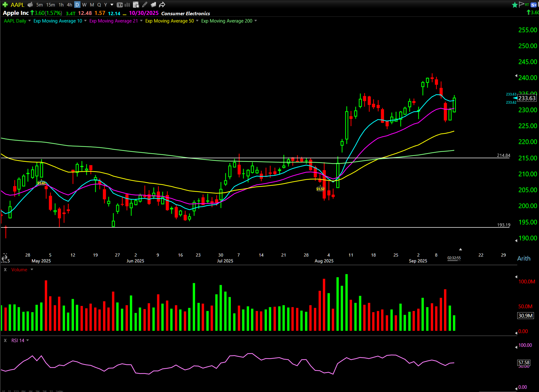Toggle the Arith price scale mode
This screenshot has width=539, height=392.
pos(523,258)
